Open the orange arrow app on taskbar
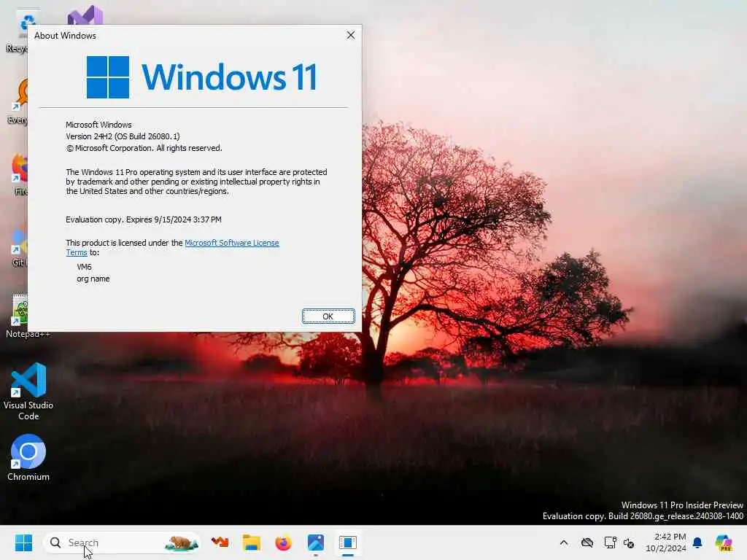The width and height of the screenshot is (747, 560). (220, 542)
